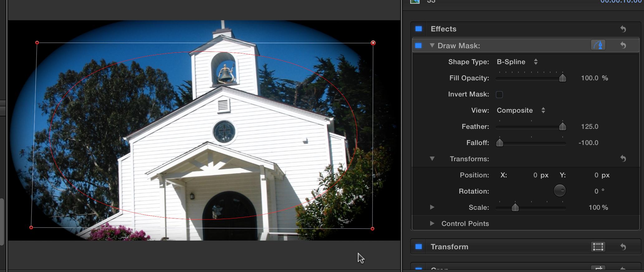
Task: Click the Fill Opacity slider handle
Action: pos(563,78)
